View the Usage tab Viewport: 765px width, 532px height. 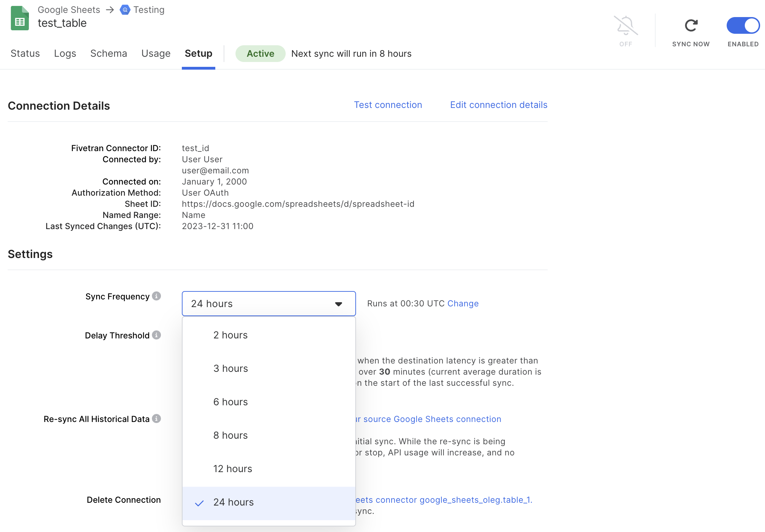pyautogui.click(x=156, y=53)
